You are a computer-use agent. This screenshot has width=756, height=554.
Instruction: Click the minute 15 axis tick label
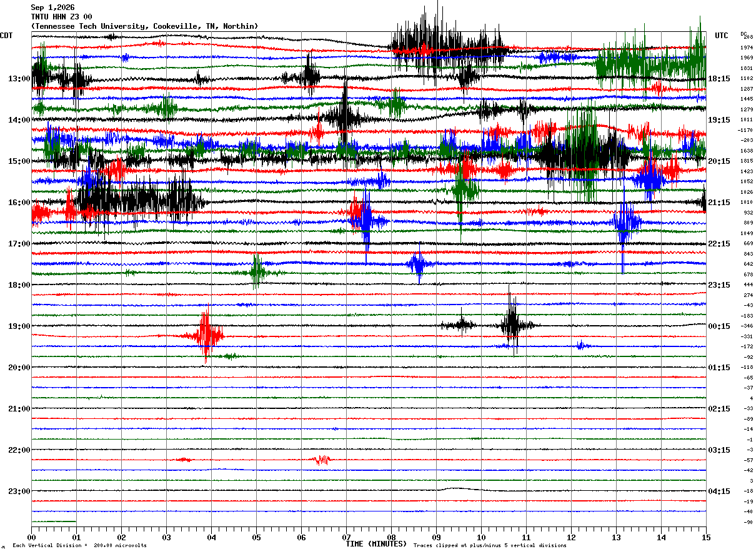click(706, 537)
